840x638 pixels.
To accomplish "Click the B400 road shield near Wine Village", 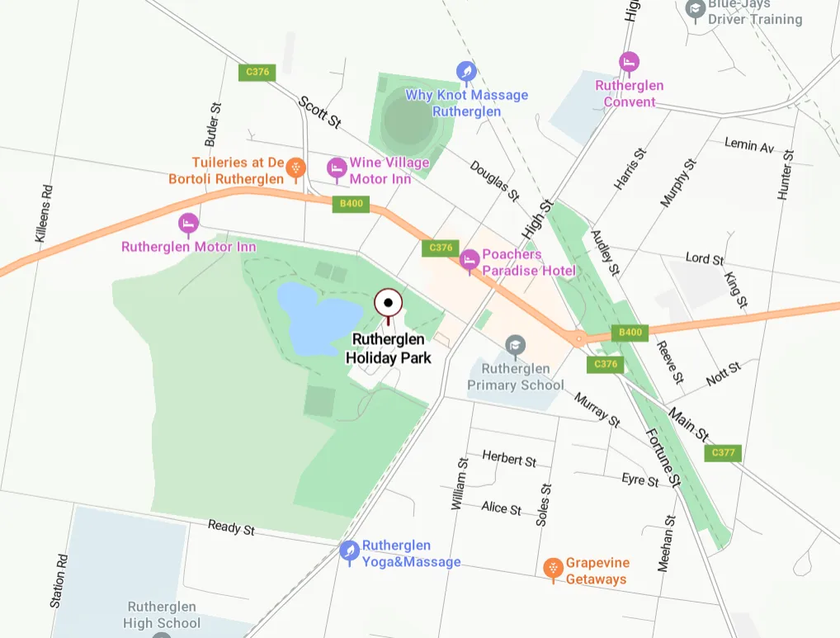I will (x=351, y=204).
